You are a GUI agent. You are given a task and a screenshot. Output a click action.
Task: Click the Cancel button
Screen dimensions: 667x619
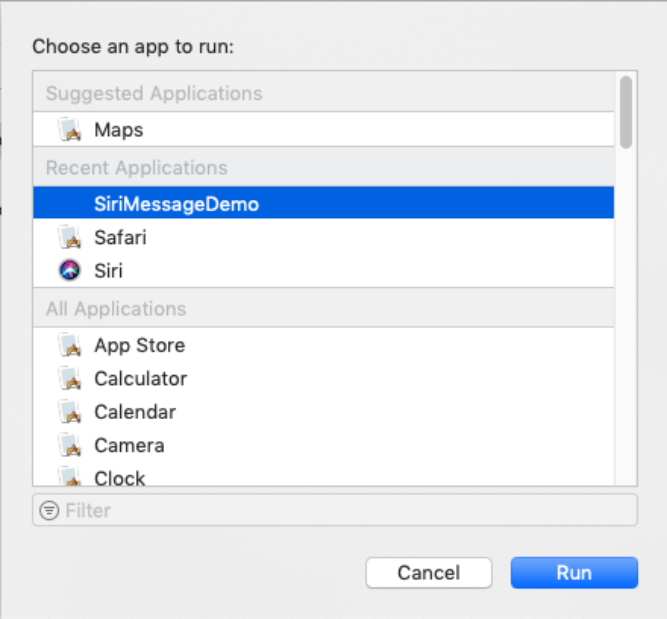[428, 573]
